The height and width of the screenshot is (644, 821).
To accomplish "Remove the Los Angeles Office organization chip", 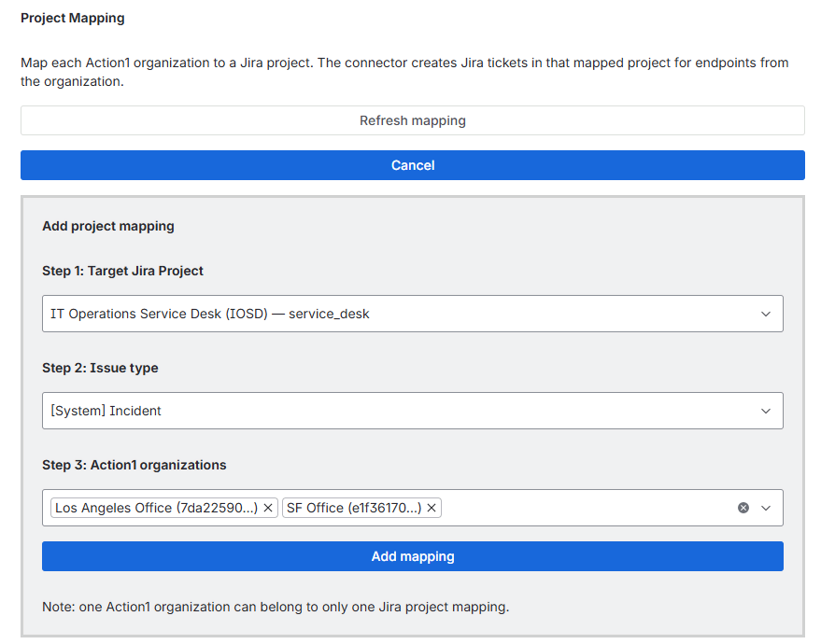I will pos(268,508).
